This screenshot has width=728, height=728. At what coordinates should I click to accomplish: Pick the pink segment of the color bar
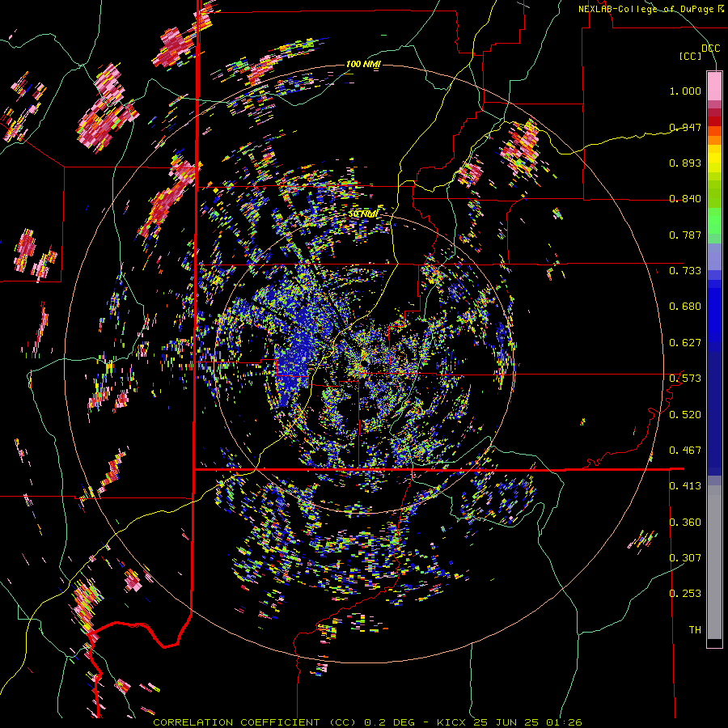(x=714, y=86)
